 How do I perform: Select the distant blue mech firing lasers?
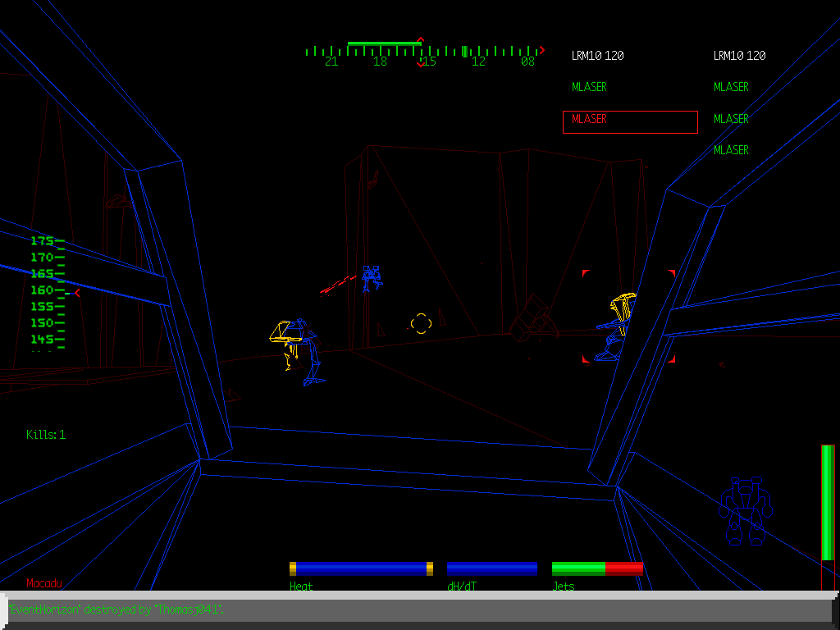(x=371, y=278)
